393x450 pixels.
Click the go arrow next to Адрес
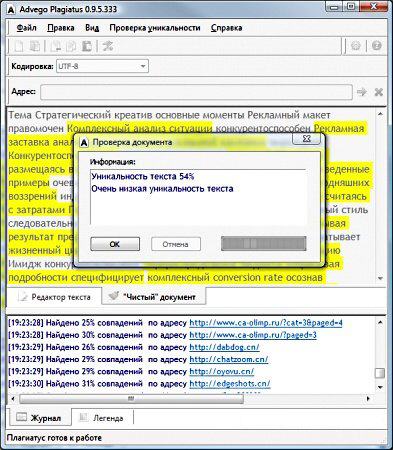(x=362, y=92)
